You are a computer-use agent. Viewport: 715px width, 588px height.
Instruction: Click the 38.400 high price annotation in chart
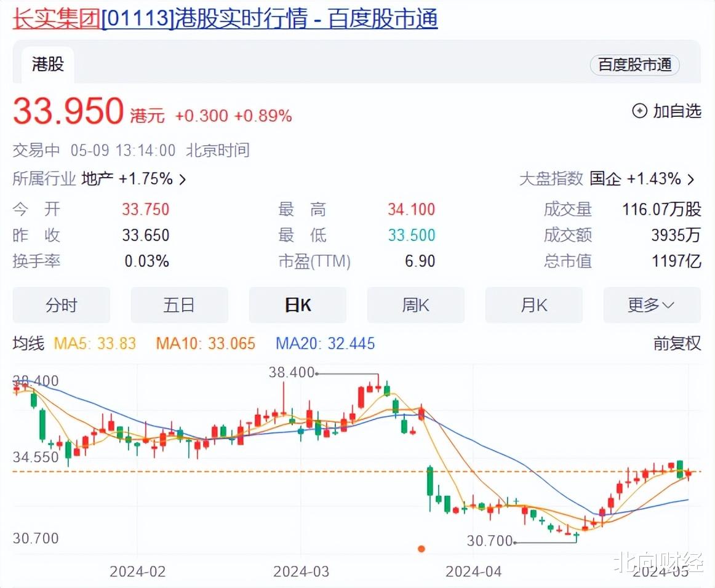pyautogui.click(x=292, y=372)
